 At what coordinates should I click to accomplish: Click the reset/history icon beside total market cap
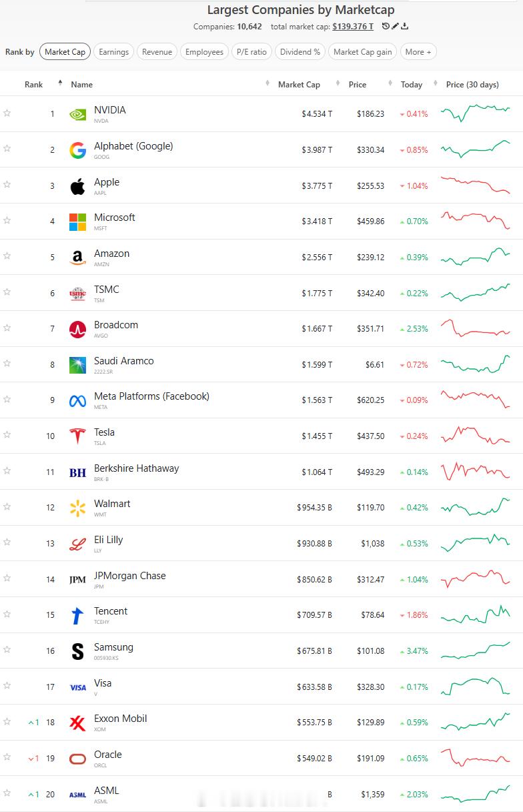pyautogui.click(x=386, y=26)
